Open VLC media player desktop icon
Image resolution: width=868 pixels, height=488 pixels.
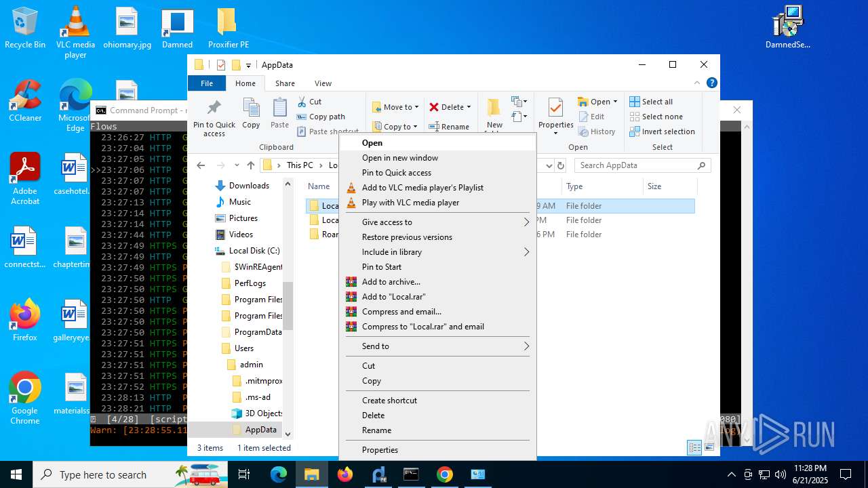tap(75, 33)
